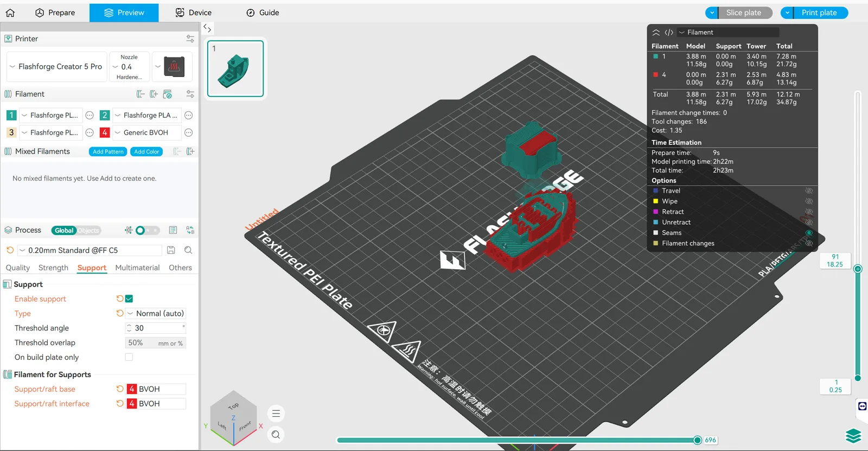Open the Filament view-type dropdown in stats panel
Image resolution: width=868 pixels, height=451 pixels.
click(728, 33)
